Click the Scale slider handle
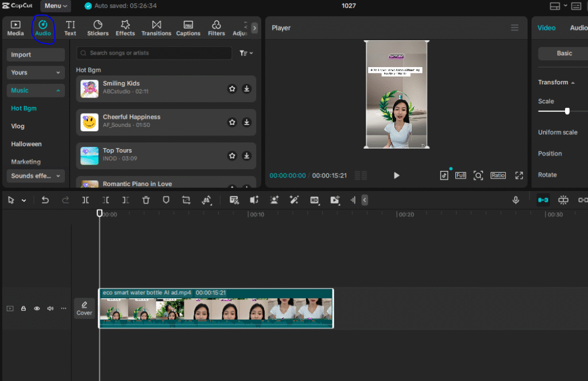Image resolution: width=588 pixels, height=381 pixels. point(567,111)
